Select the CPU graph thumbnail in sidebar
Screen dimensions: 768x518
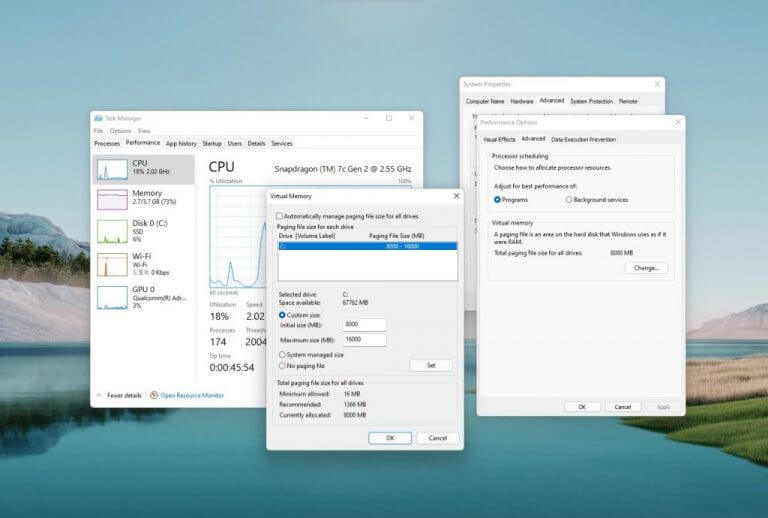coord(112,169)
